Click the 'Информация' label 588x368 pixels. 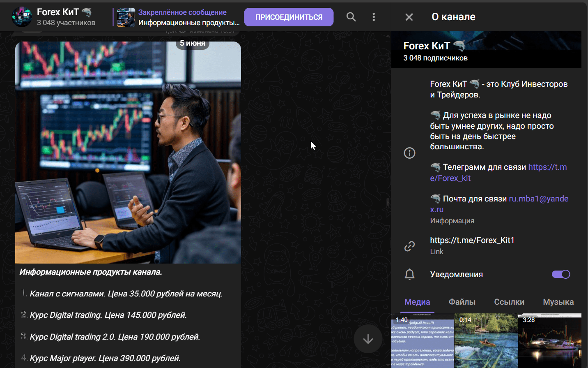(x=452, y=221)
